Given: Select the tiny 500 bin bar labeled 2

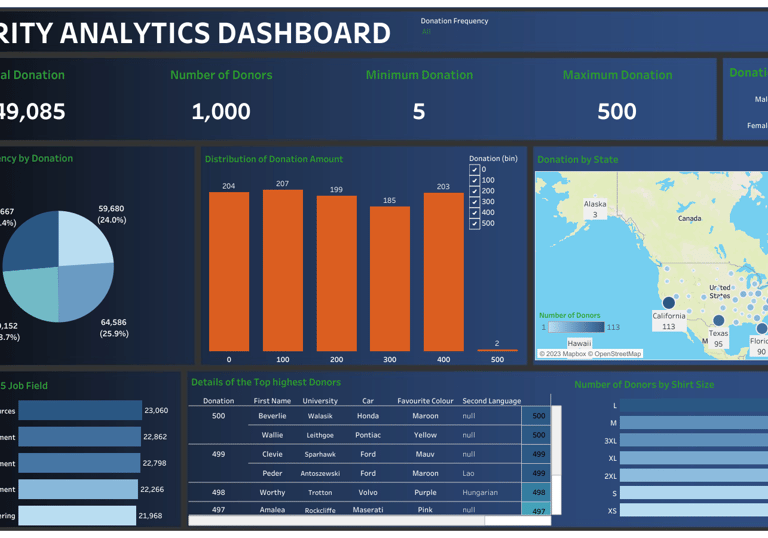Looking at the screenshot, I should [x=497, y=350].
